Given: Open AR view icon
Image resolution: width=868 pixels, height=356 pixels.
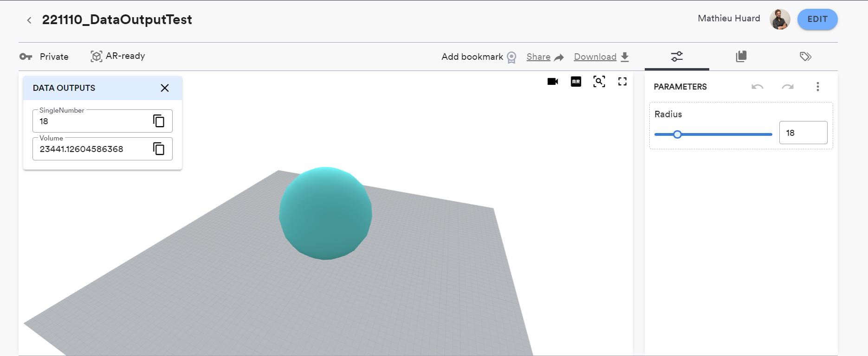Looking at the screenshot, I should [x=576, y=82].
